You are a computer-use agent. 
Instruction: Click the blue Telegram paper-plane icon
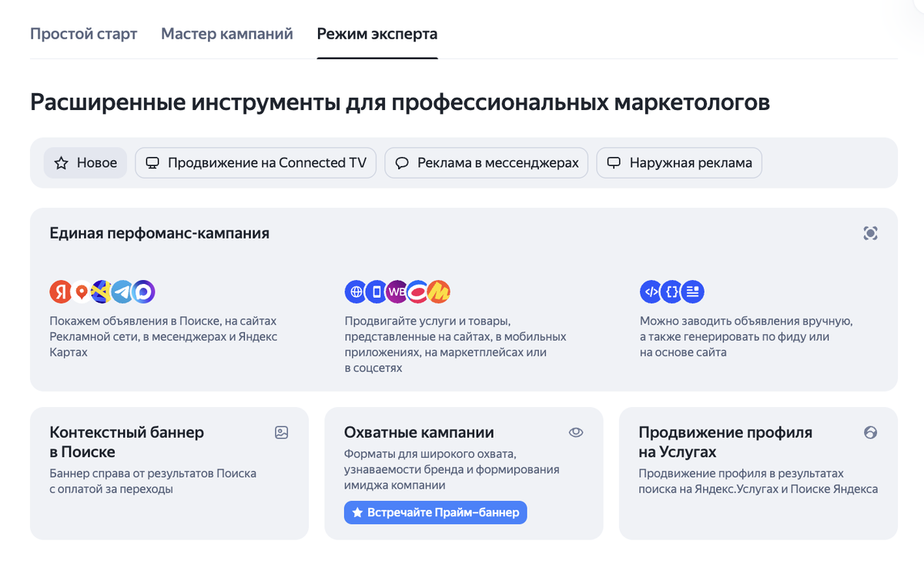click(x=122, y=292)
